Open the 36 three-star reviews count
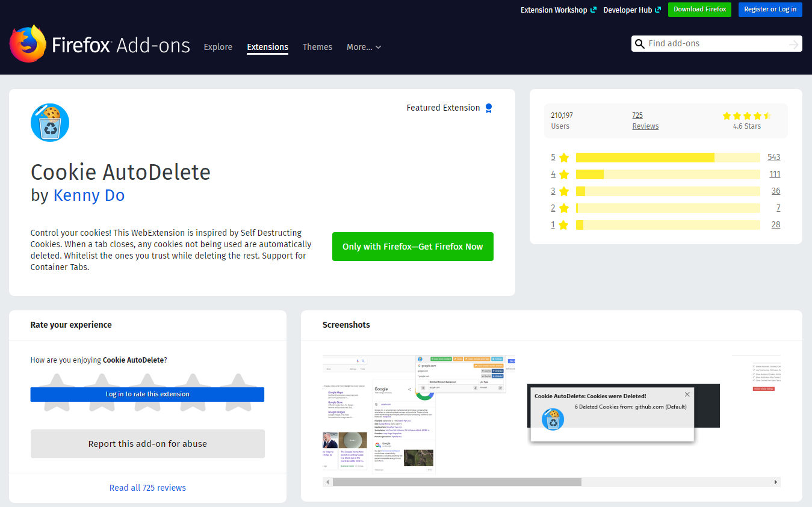Image resolution: width=812 pixels, height=507 pixels. click(x=776, y=191)
